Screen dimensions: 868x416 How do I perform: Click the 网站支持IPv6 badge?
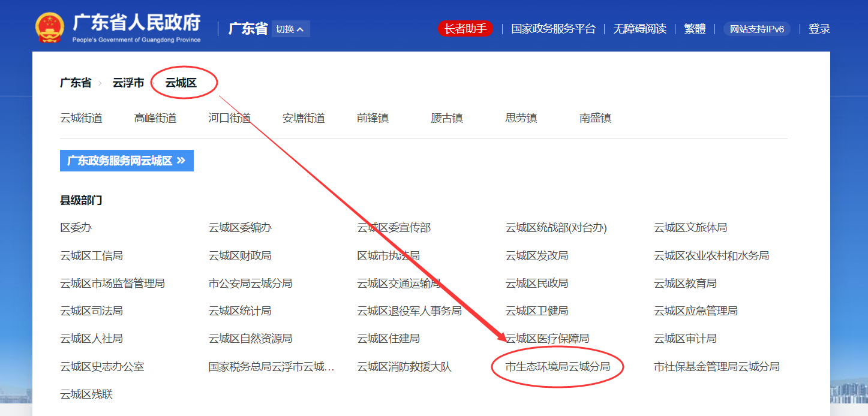pyautogui.click(x=756, y=29)
